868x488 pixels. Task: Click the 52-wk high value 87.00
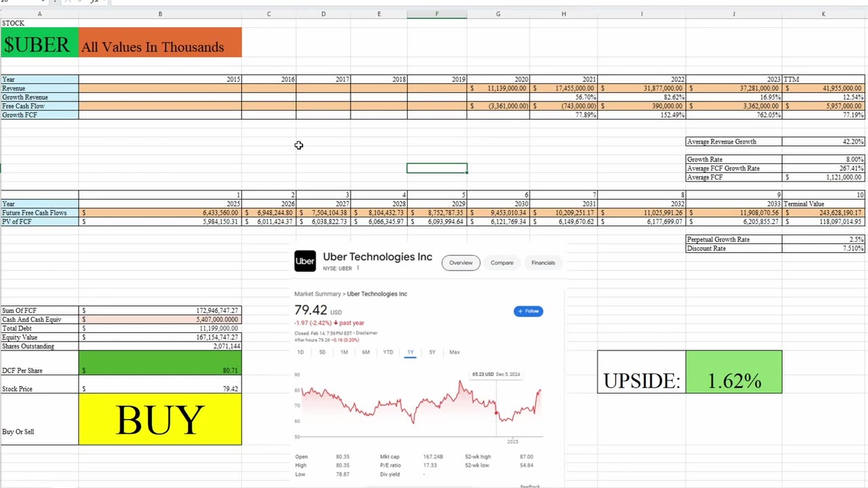526,457
